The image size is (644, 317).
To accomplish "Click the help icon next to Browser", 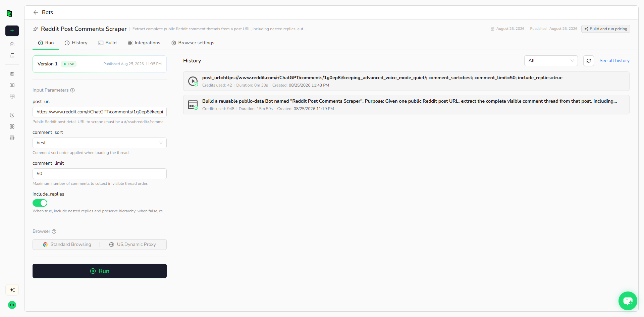I will (x=54, y=231).
